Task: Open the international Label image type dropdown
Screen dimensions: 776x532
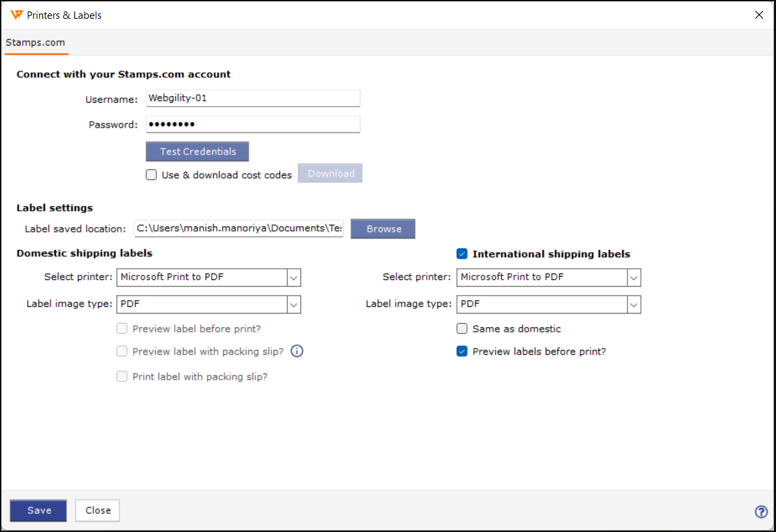Action: pyautogui.click(x=634, y=304)
